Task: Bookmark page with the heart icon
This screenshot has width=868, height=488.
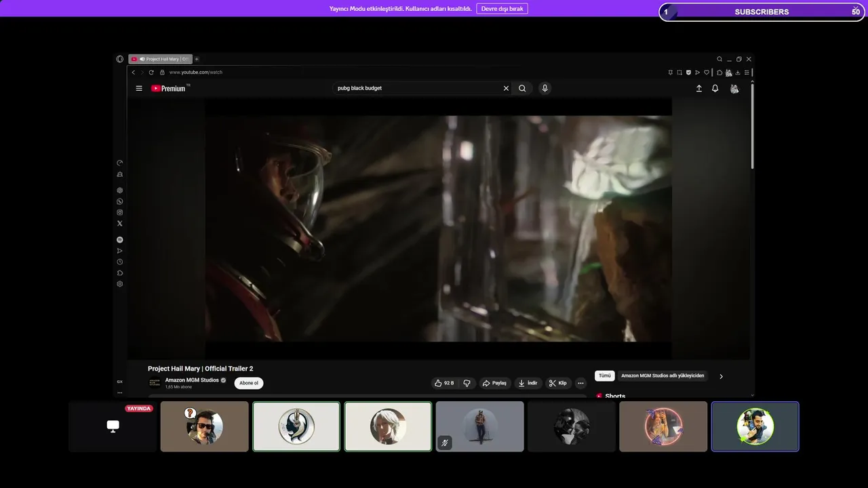Action: tap(707, 73)
